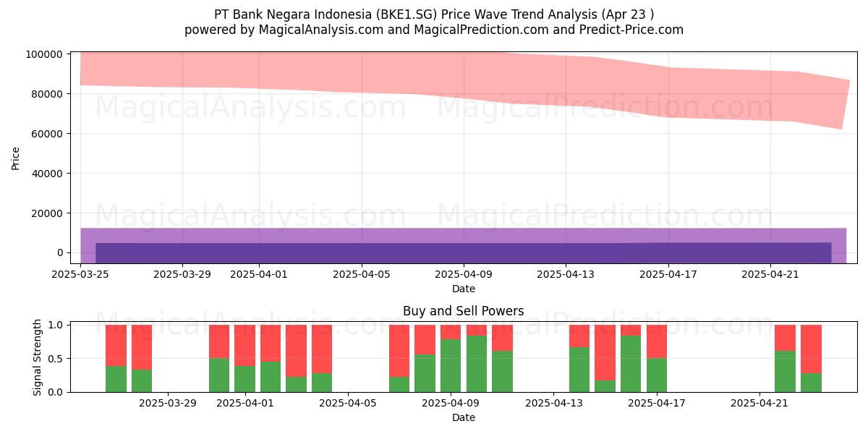Select the 80000 y-axis tick label

[48, 94]
